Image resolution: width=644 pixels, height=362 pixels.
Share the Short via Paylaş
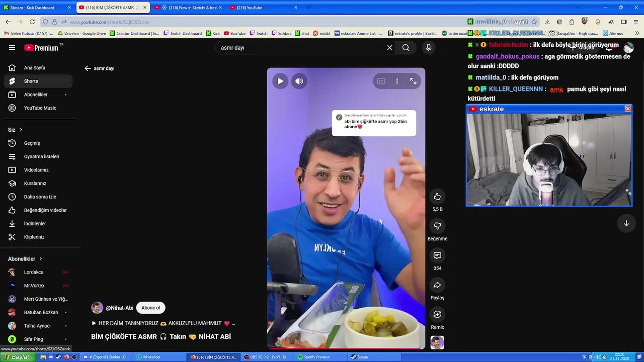click(x=437, y=285)
